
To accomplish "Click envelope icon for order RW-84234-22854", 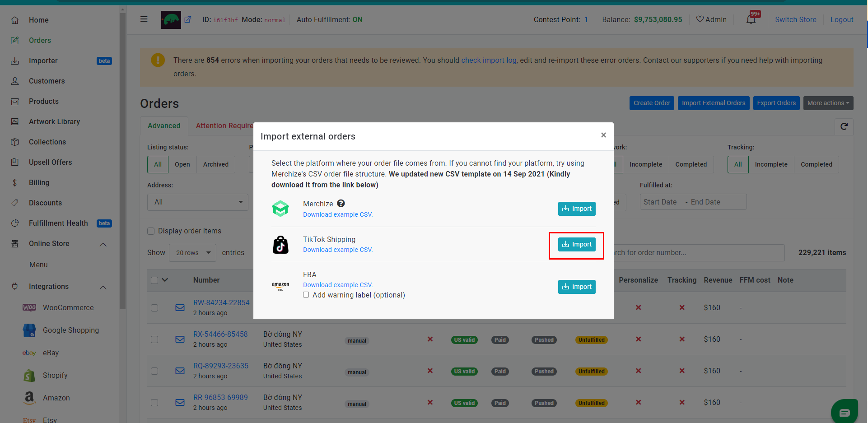I will [180, 308].
